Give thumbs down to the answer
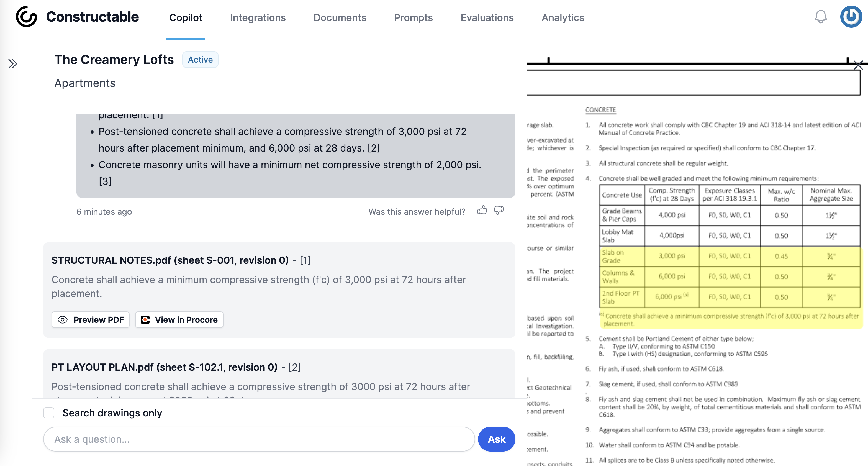Viewport: 868px width, 466px height. (x=499, y=211)
